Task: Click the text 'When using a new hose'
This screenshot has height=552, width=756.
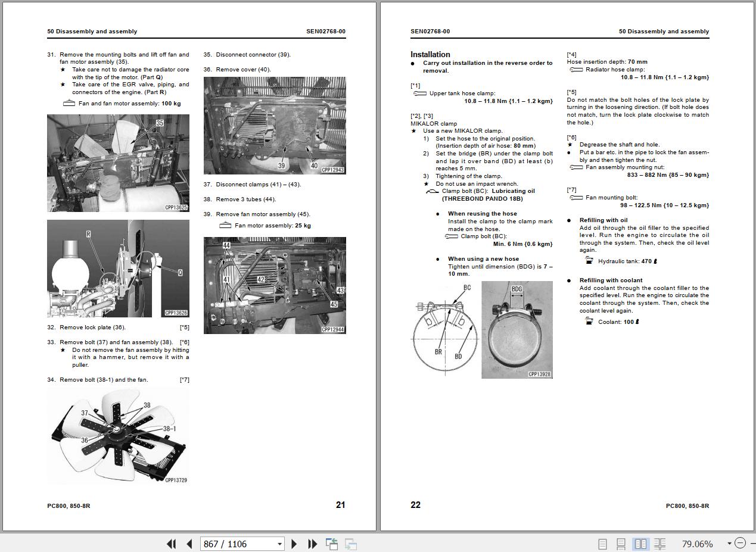Action: [x=483, y=259]
